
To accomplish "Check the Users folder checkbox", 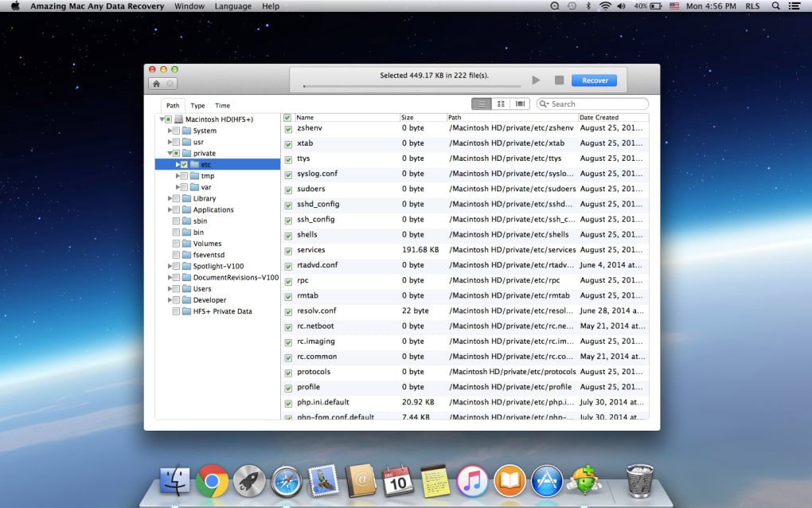I will pyautogui.click(x=176, y=289).
